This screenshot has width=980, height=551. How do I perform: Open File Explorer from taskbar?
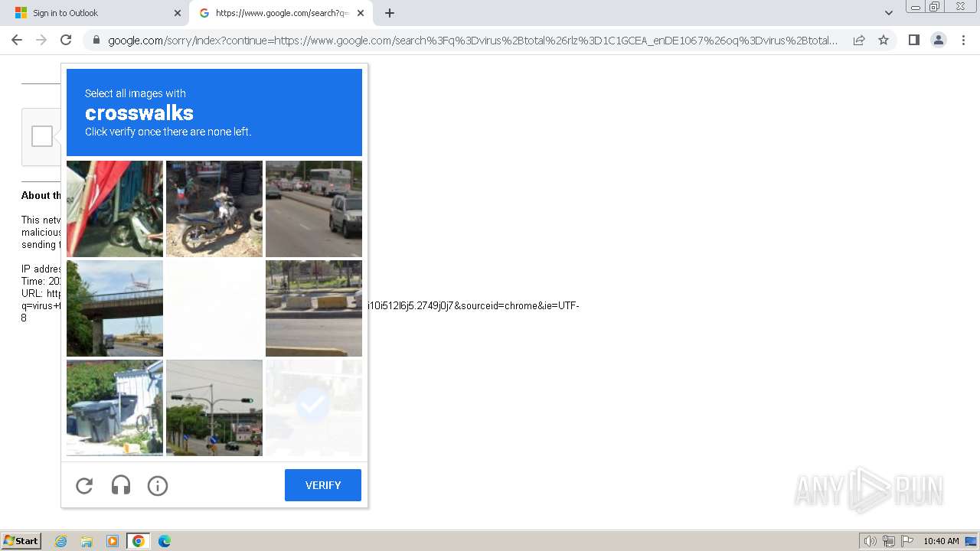pos(87,541)
